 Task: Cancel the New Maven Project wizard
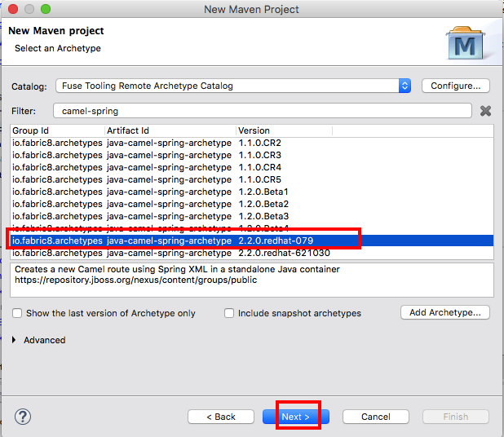tap(376, 417)
